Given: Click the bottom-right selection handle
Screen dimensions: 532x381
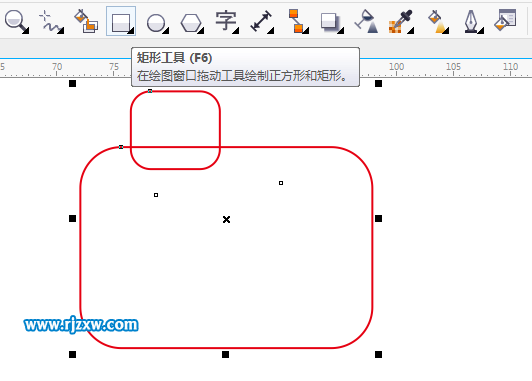Looking at the screenshot, I should [x=379, y=355].
